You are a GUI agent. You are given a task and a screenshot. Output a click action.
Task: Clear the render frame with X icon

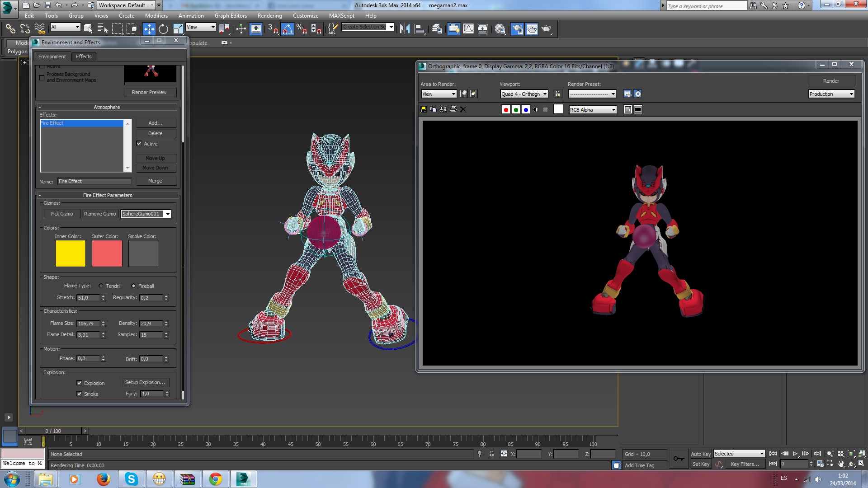tap(463, 109)
